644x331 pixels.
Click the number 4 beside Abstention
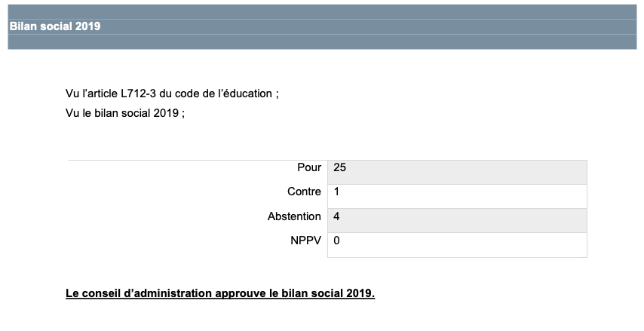pos(336,216)
